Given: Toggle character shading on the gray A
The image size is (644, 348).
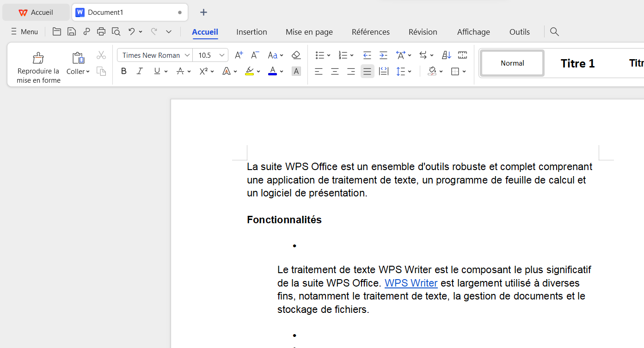Looking at the screenshot, I should click(x=296, y=71).
